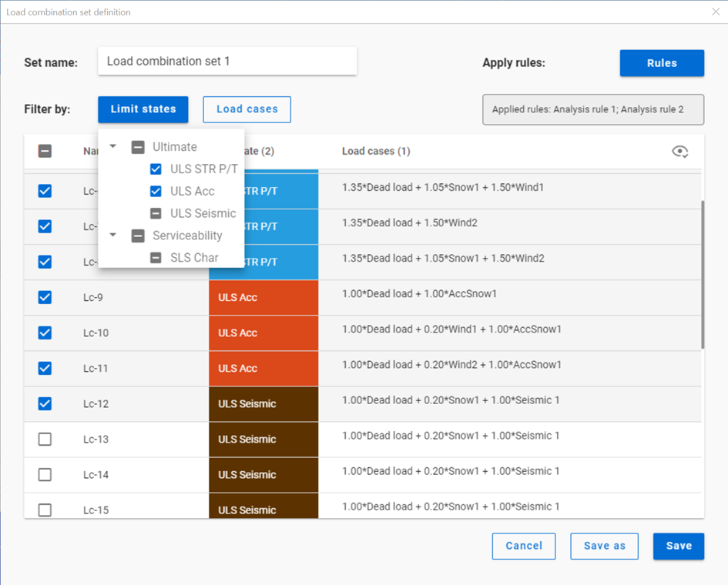728x585 pixels.
Task: Click the ULS Acc cell in Lc-10 row
Action: click(x=263, y=333)
